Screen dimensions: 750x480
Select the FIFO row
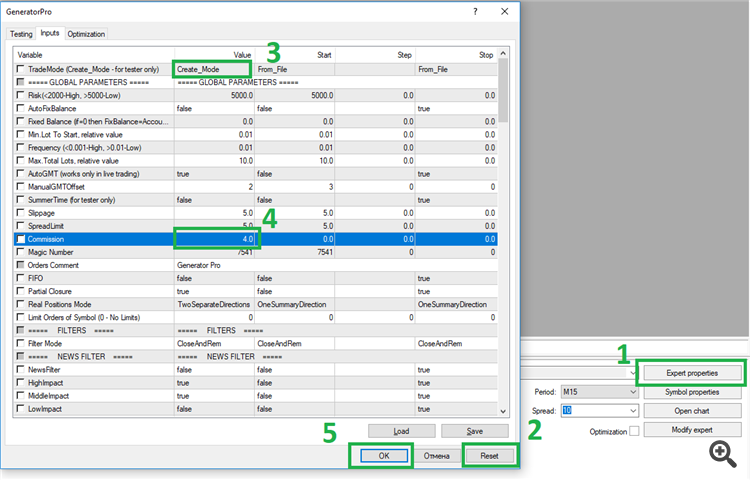255,278
